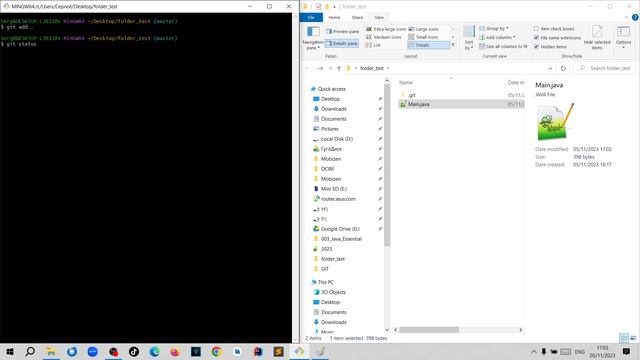
Task: Open the Add columns dropdown
Action: pos(497,37)
